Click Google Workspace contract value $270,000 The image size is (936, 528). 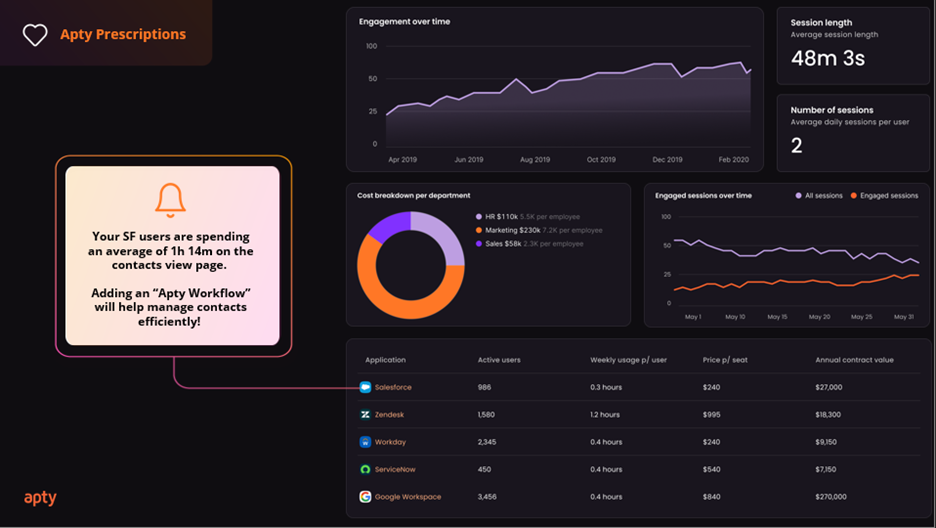coord(830,496)
